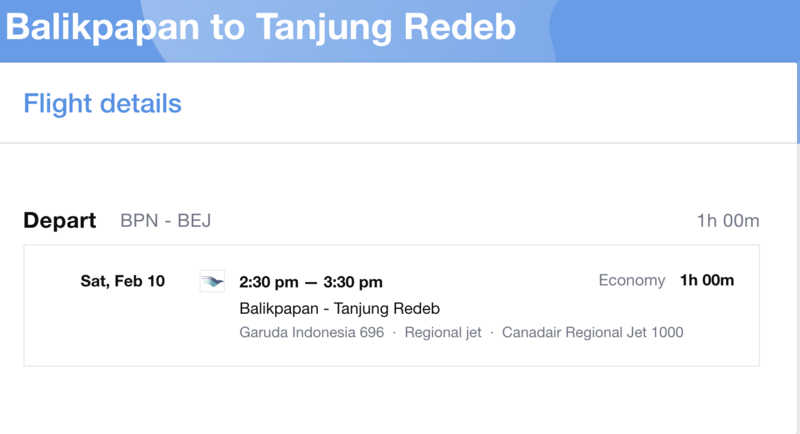Click the Sat, Feb 10 date
The image size is (800, 434).
tap(122, 281)
